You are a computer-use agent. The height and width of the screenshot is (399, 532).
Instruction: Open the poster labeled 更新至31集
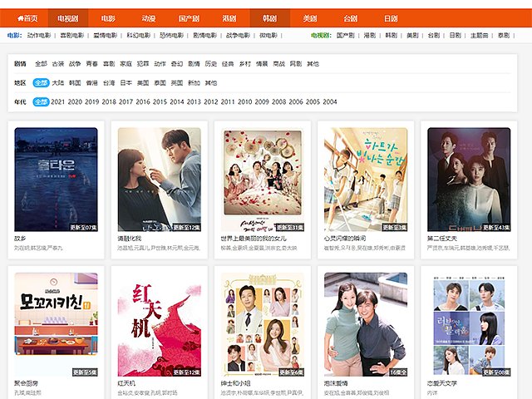click(x=263, y=180)
